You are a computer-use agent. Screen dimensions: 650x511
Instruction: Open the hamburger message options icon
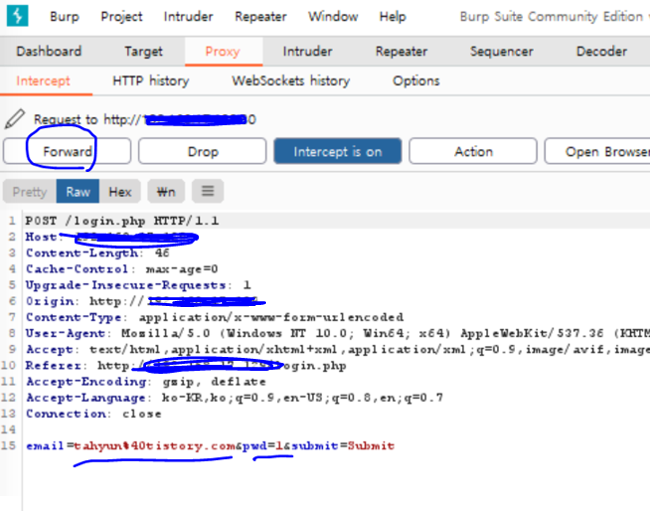pos(208,191)
